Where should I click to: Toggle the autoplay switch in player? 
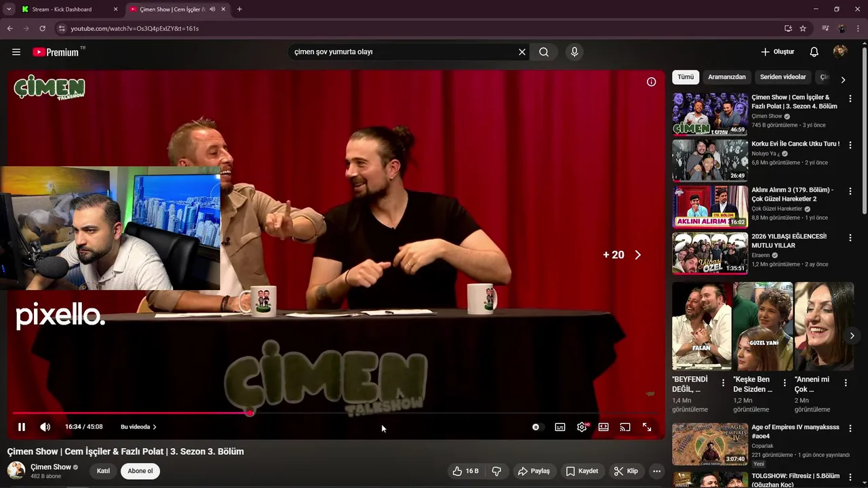(x=536, y=427)
